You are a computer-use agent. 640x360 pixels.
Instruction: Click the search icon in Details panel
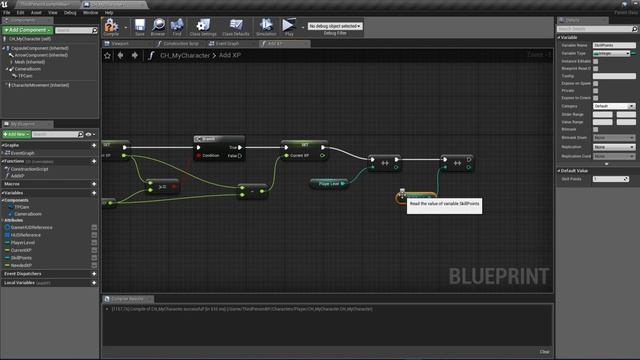click(634, 29)
